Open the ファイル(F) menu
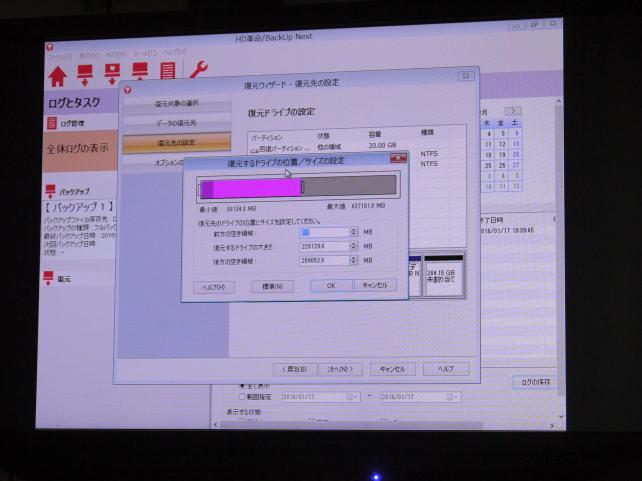The height and width of the screenshot is (481, 642). point(60,56)
